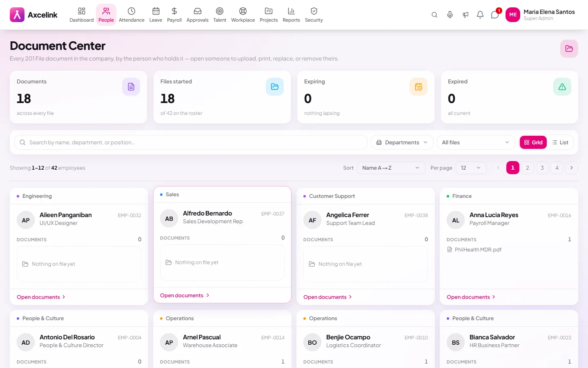Open the All files filter dropdown
588x368 pixels.
click(476, 142)
